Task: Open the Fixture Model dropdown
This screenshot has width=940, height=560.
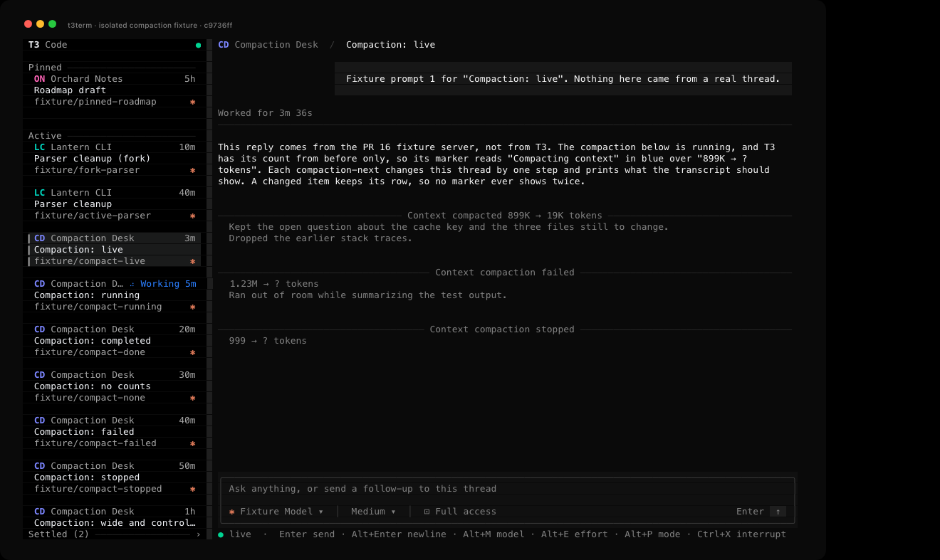Action: [x=276, y=512]
